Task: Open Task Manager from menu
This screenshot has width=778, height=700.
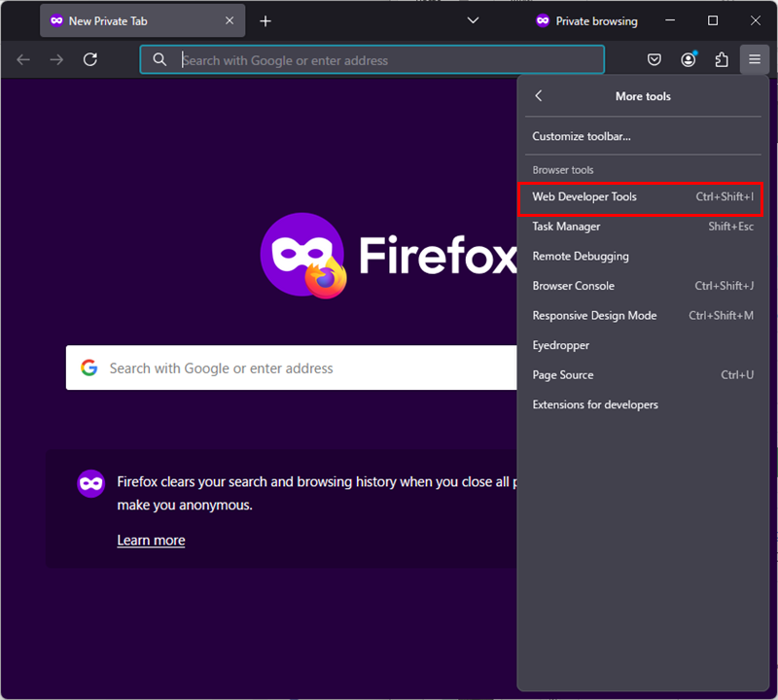Action: [x=643, y=227]
